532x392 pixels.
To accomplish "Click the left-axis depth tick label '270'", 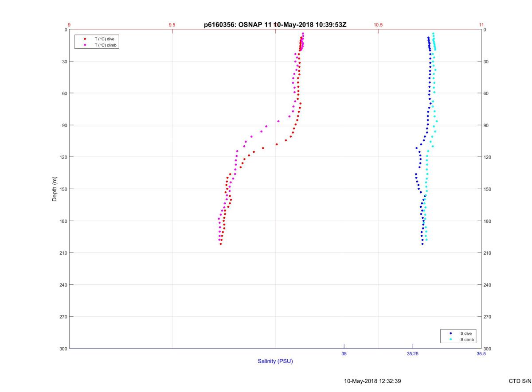I will pos(63,317).
